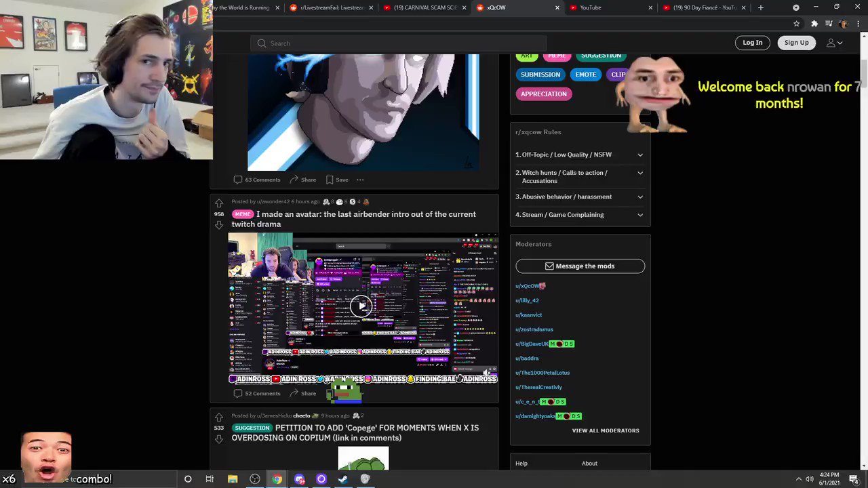Viewport: 868px width, 488px height.
Task: Open moderator u/TherealCreativly profile
Action: [x=538, y=388]
